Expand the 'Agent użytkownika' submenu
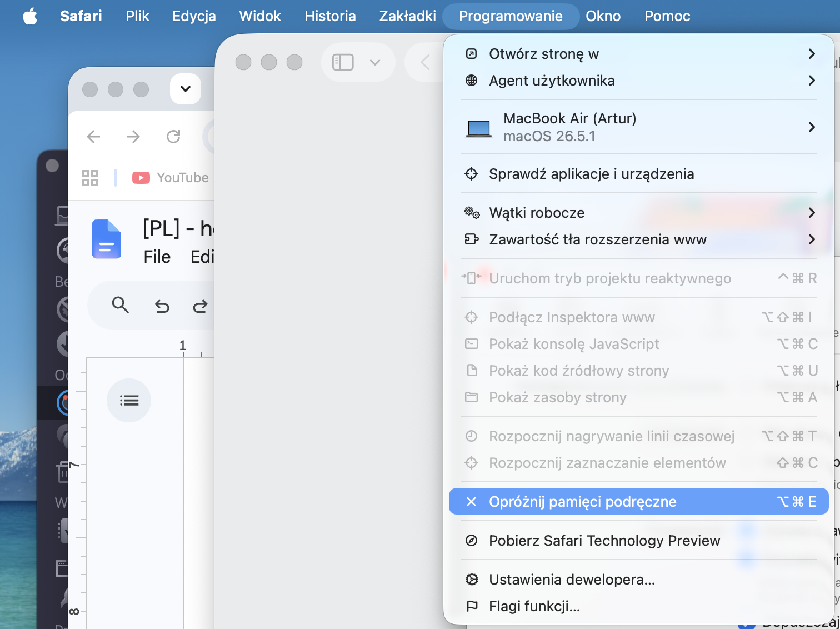This screenshot has width=840, height=629. tap(639, 81)
